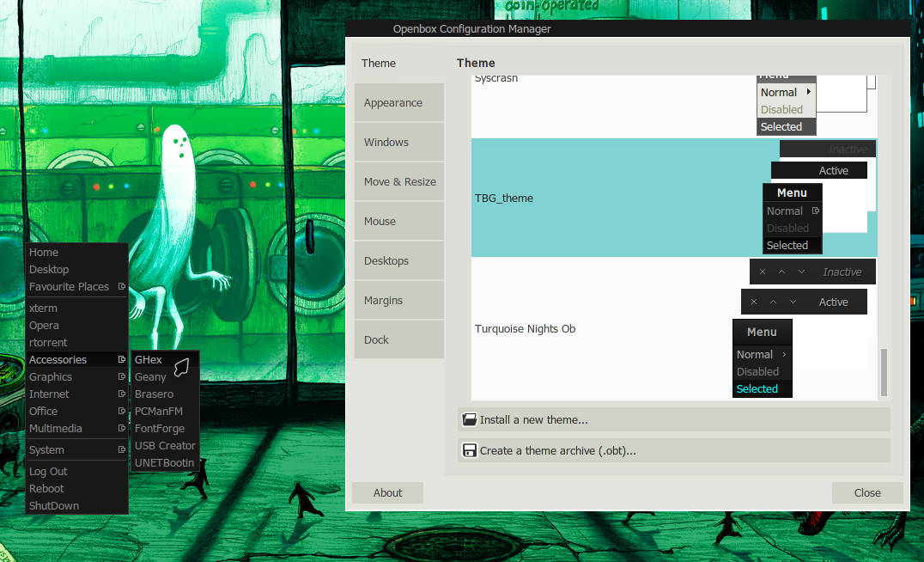Select the TBG_theme row in theme list
The image size is (924, 562).
pos(674,199)
